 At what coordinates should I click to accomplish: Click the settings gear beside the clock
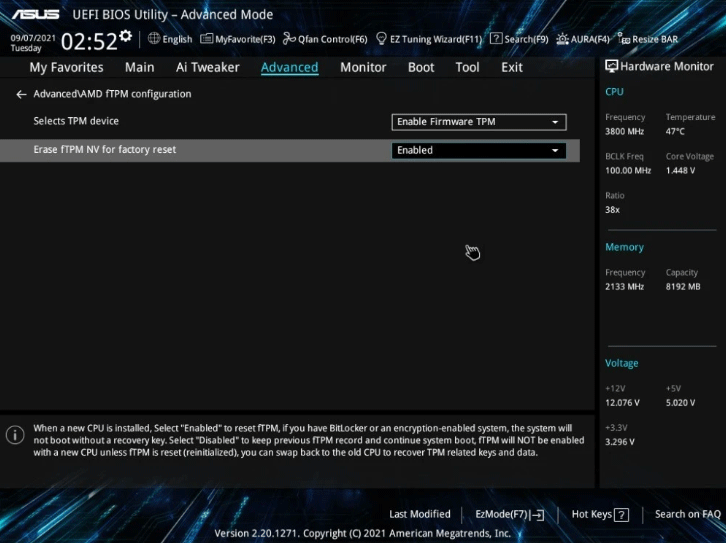click(125, 36)
